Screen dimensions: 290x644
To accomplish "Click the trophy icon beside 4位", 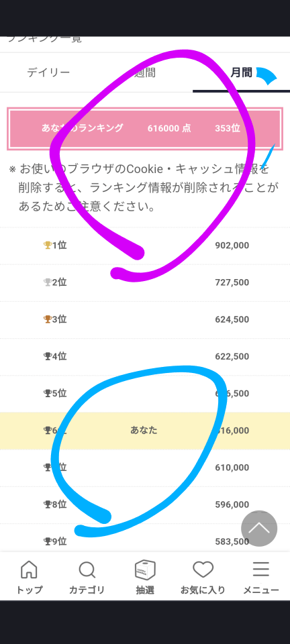I will (48, 356).
